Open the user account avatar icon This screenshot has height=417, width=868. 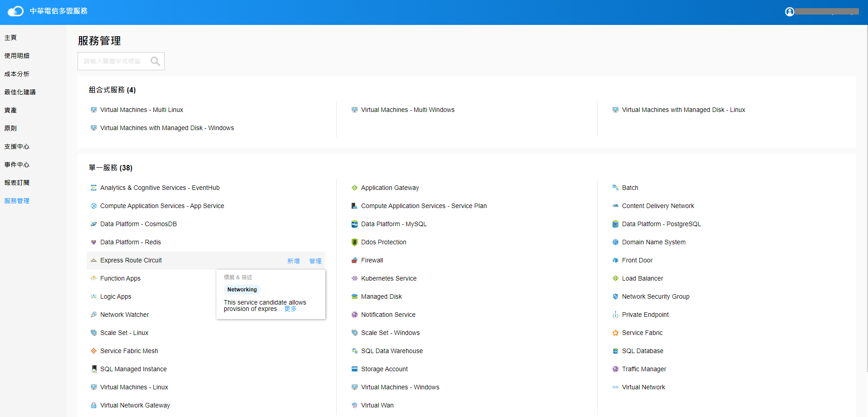pos(790,12)
